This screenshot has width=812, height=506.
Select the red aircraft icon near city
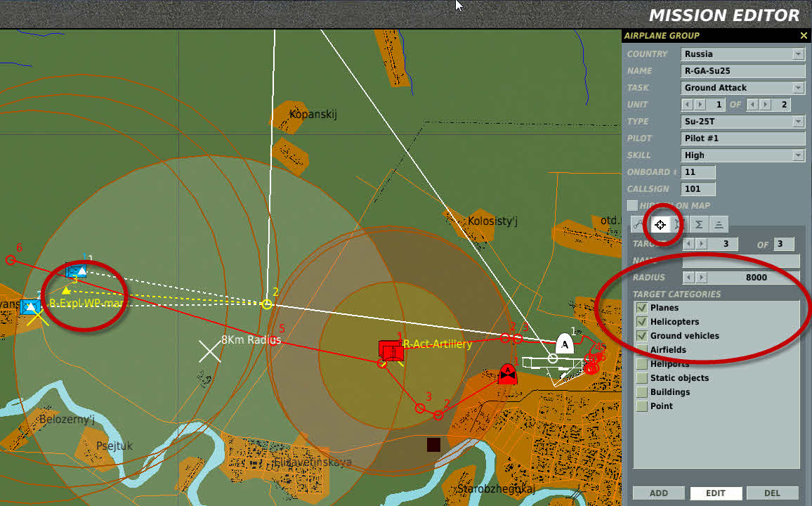point(507,374)
